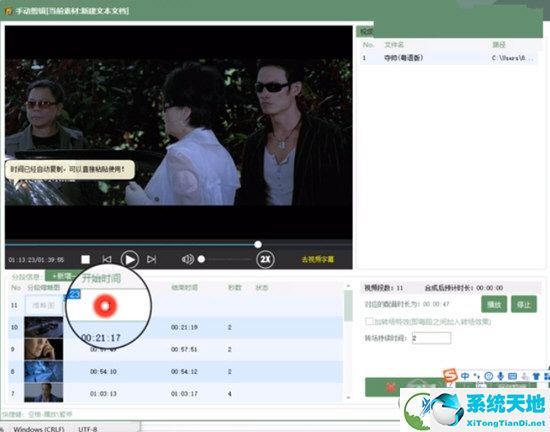This screenshot has height=432, width=550.
Task: Click end time 00:54:12 cell
Action: [184, 372]
